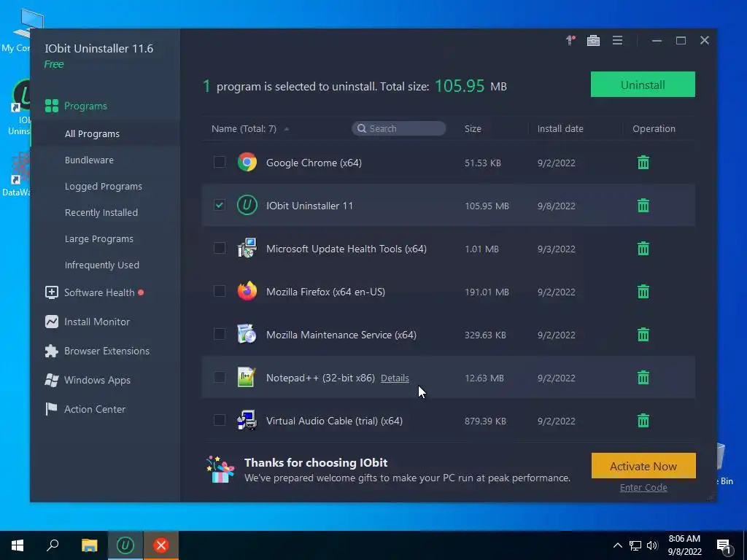Click the green Uninstall button
747x560 pixels.
(x=643, y=85)
